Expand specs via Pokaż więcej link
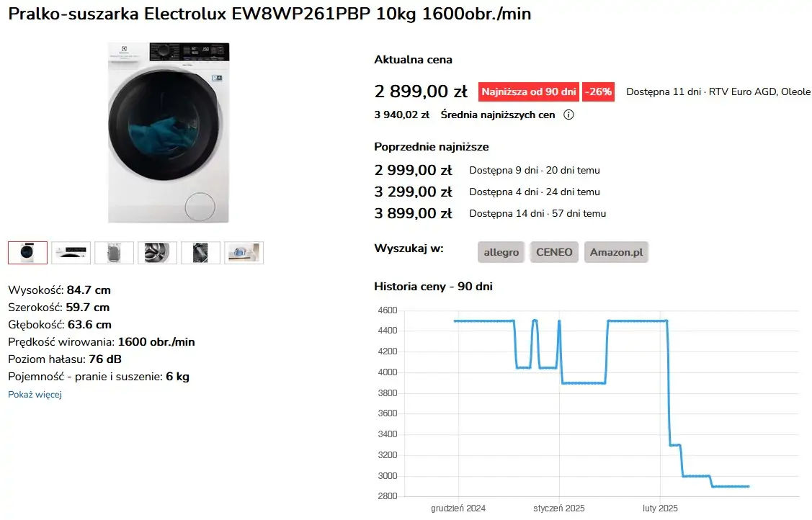 tap(35, 394)
